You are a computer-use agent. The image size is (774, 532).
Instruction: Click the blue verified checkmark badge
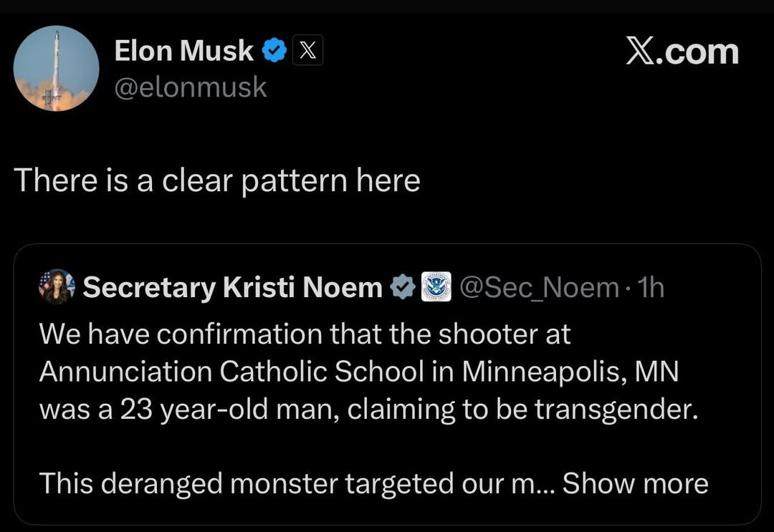[x=274, y=50]
